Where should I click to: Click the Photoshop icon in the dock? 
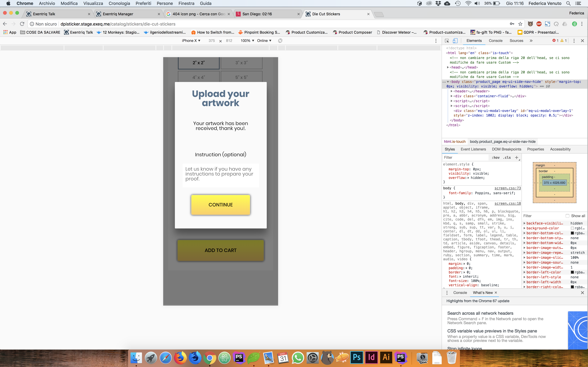coord(357,357)
